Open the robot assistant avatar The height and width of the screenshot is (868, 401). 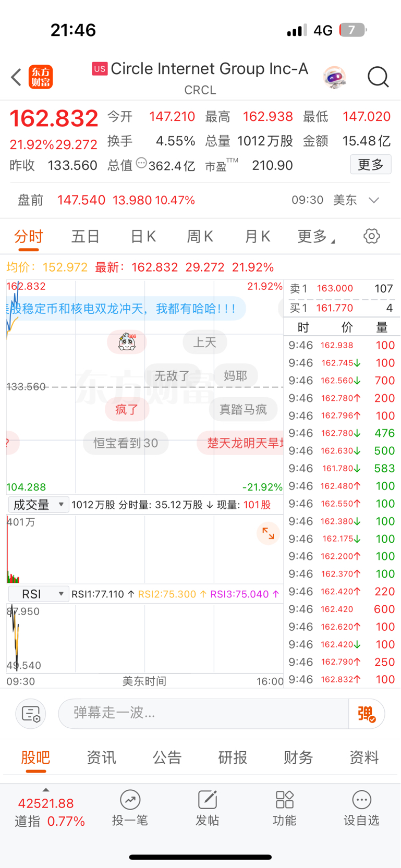[x=334, y=78]
